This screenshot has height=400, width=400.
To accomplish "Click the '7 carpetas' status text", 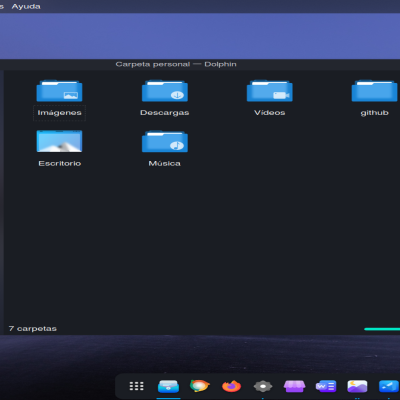I will tap(33, 329).
